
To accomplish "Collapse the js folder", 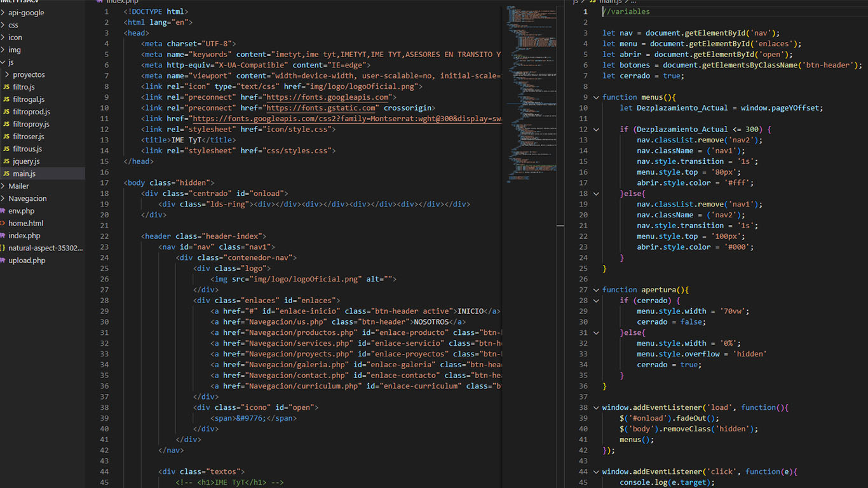I will (11, 62).
